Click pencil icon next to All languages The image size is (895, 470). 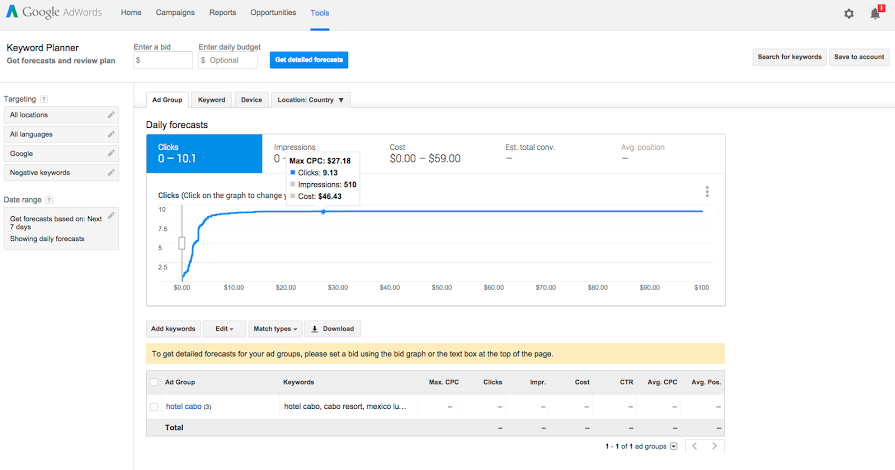pos(111,134)
